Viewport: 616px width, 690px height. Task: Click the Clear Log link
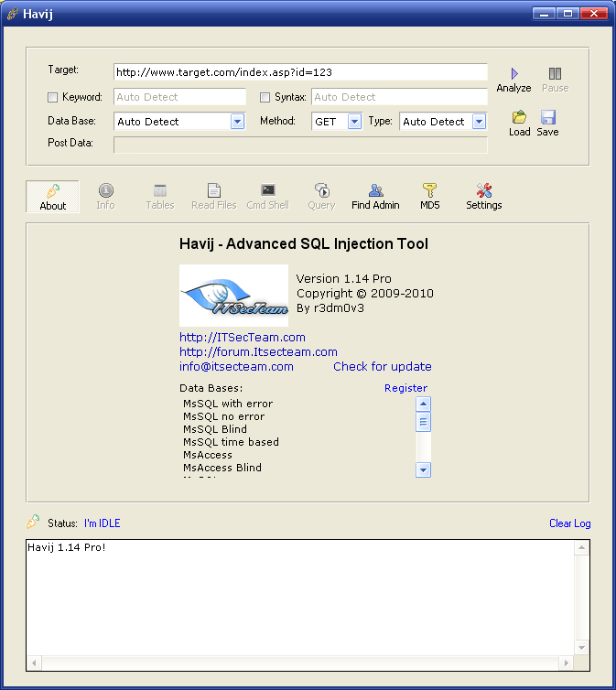570,523
